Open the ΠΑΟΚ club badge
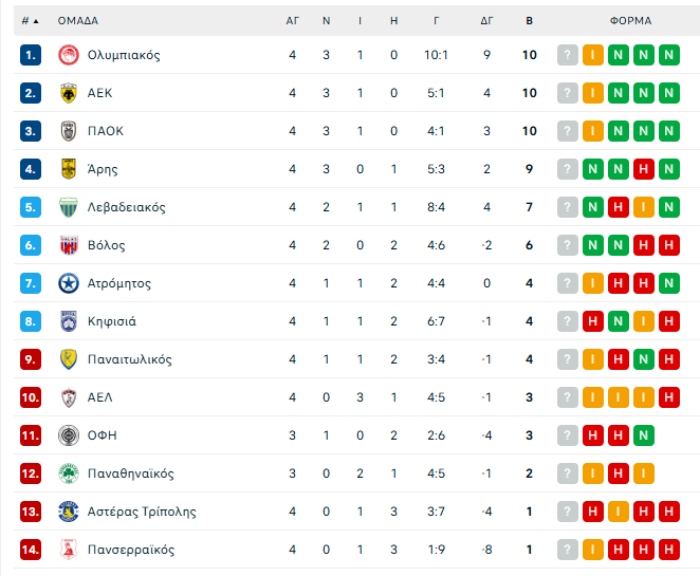Screen dimensions: 700x576 (x=69, y=131)
